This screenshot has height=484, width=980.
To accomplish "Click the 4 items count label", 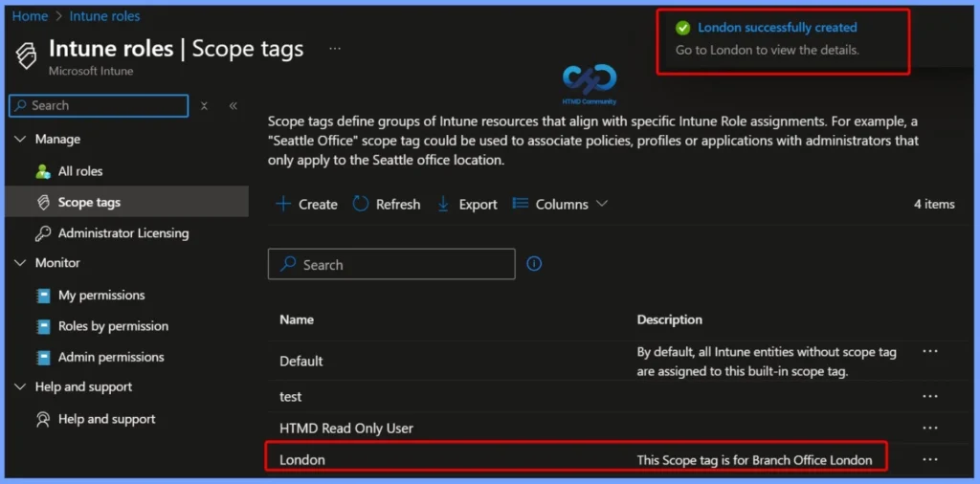I will coord(934,204).
